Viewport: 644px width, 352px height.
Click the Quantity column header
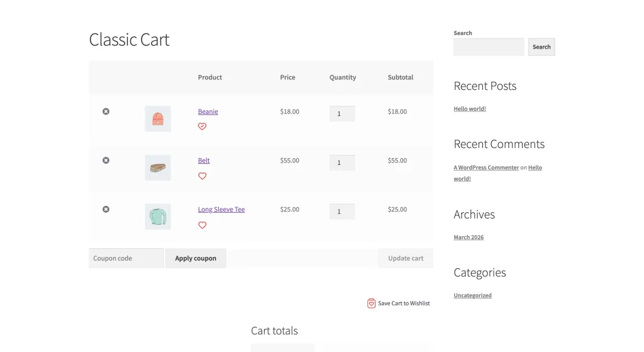(x=343, y=77)
